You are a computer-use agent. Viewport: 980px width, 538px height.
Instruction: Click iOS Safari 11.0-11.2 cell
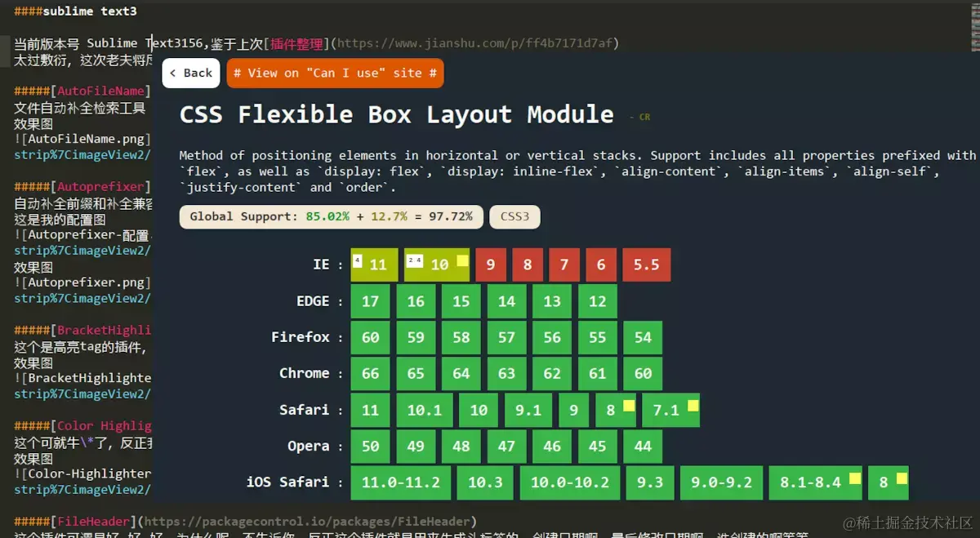click(x=401, y=482)
